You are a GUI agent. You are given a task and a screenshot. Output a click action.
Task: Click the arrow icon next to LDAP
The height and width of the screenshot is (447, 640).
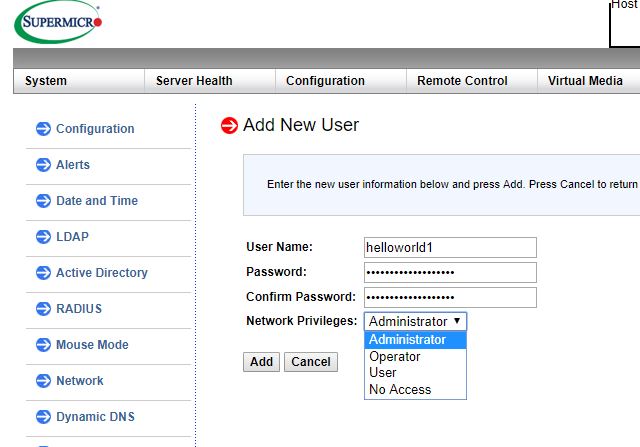point(43,237)
